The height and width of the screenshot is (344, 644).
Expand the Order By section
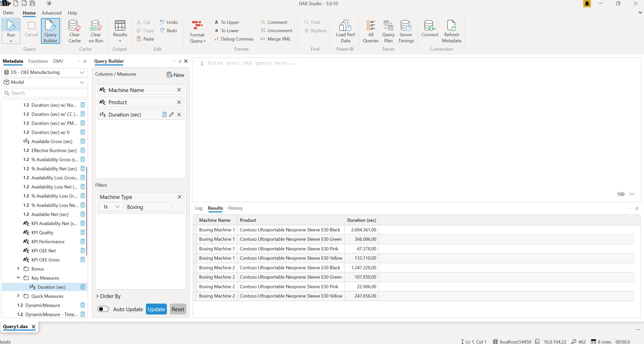[x=108, y=296]
